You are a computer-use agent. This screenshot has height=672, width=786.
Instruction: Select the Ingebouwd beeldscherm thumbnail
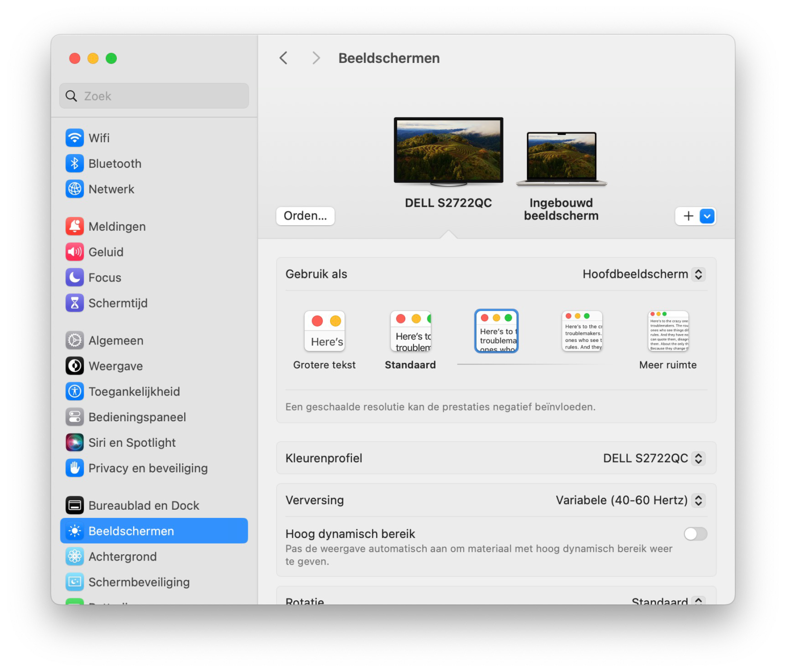point(561,159)
